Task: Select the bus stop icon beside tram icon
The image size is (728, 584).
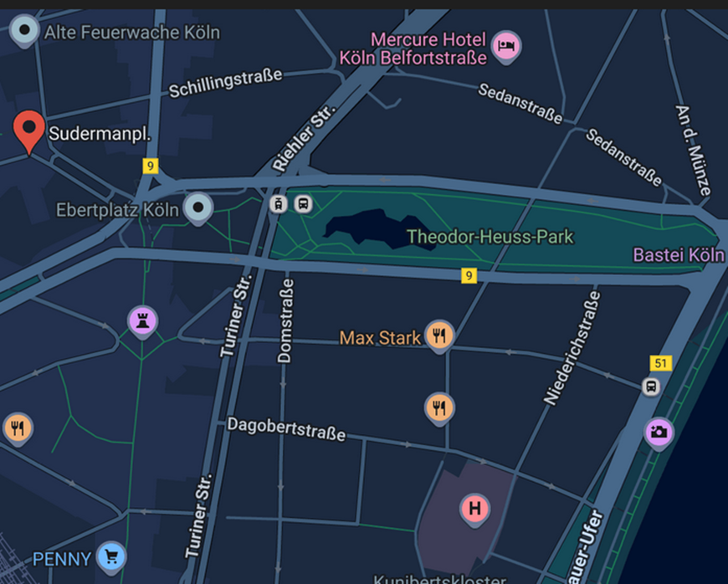Action: 303,204
